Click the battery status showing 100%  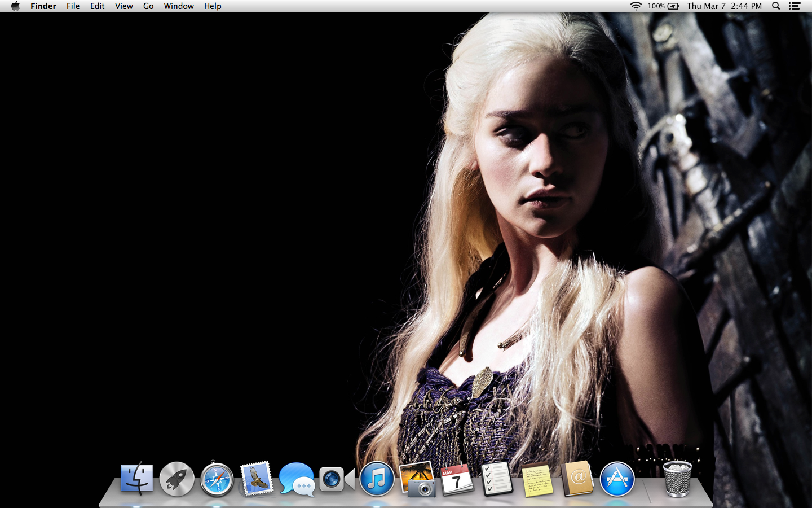point(663,6)
